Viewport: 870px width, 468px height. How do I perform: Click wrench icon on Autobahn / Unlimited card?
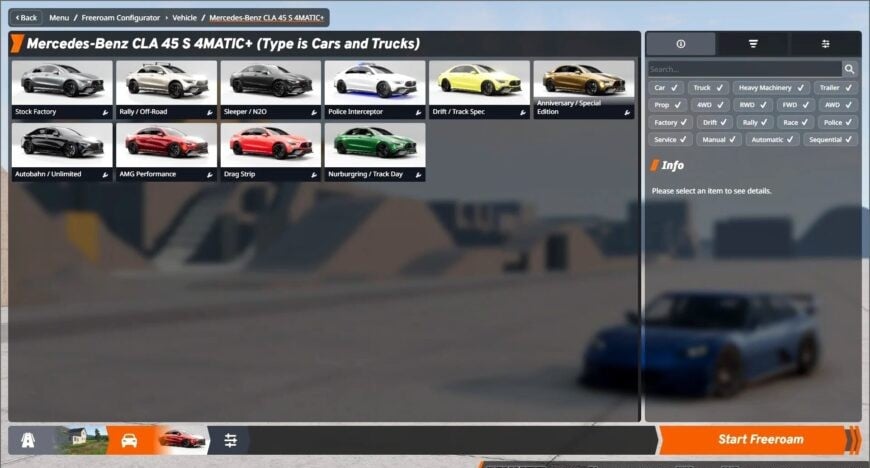105,175
